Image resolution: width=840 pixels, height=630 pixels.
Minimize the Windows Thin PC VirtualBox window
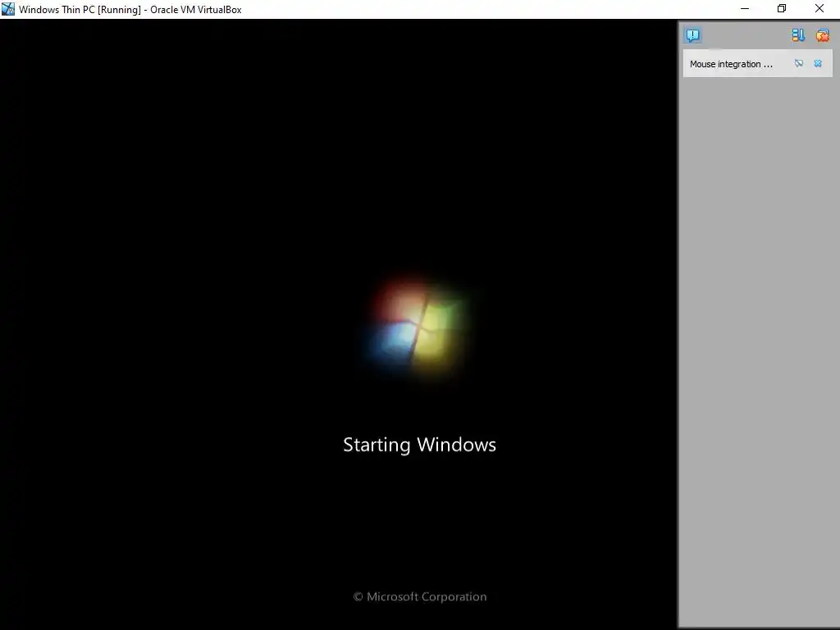tap(745, 9)
